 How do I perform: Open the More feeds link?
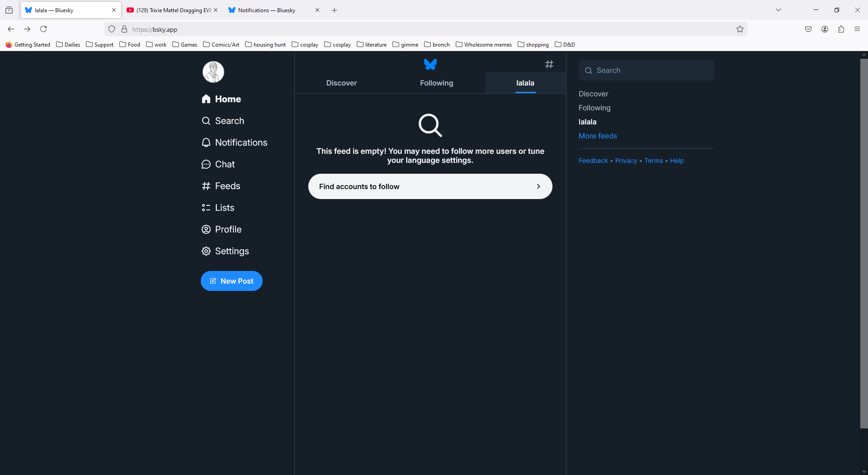click(x=598, y=136)
